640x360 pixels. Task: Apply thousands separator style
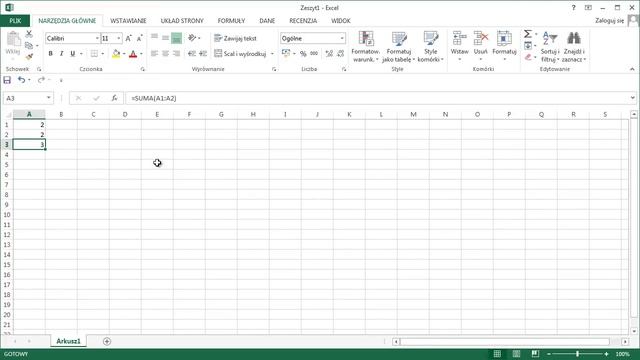pyautogui.click(x=314, y=53)
